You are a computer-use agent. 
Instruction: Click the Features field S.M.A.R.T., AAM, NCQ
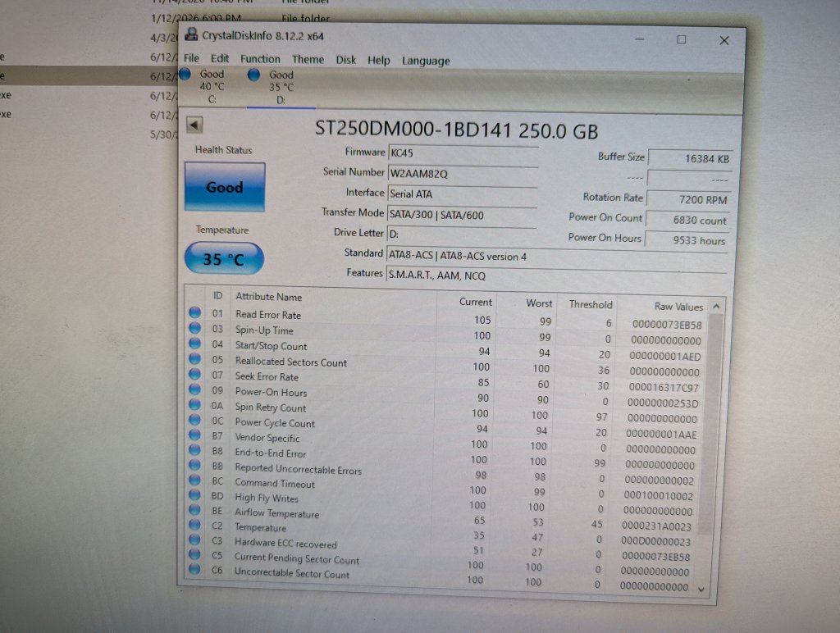(557, 276)
